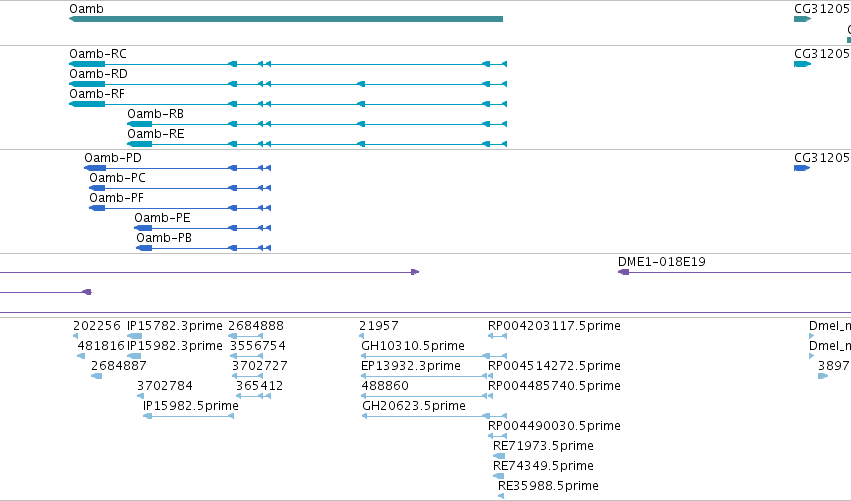Select the Oamb-RB transcript label
Viewport: 851px width, 501px height.
[x=155, y=114]
